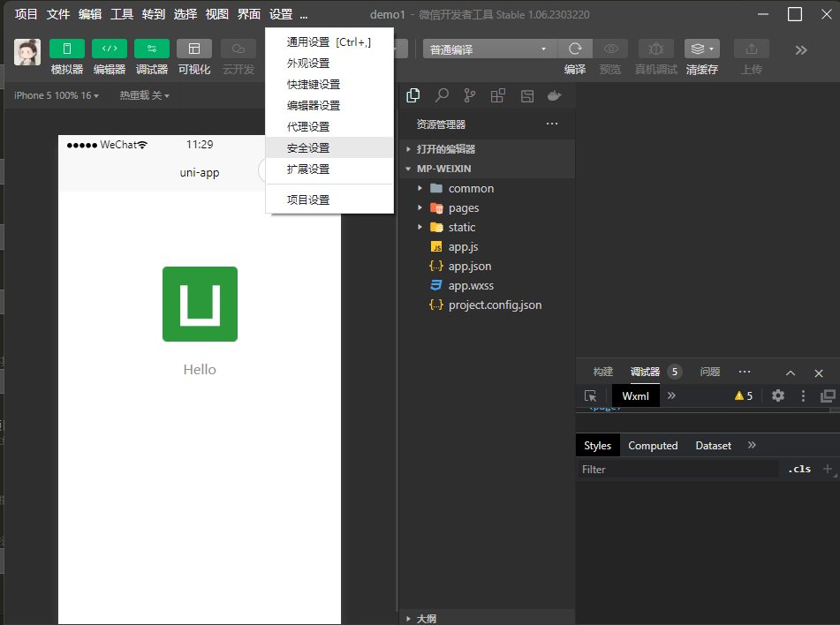Close the debugger panel with X
The height and width of the screenshot is (625, 840).
819,373
